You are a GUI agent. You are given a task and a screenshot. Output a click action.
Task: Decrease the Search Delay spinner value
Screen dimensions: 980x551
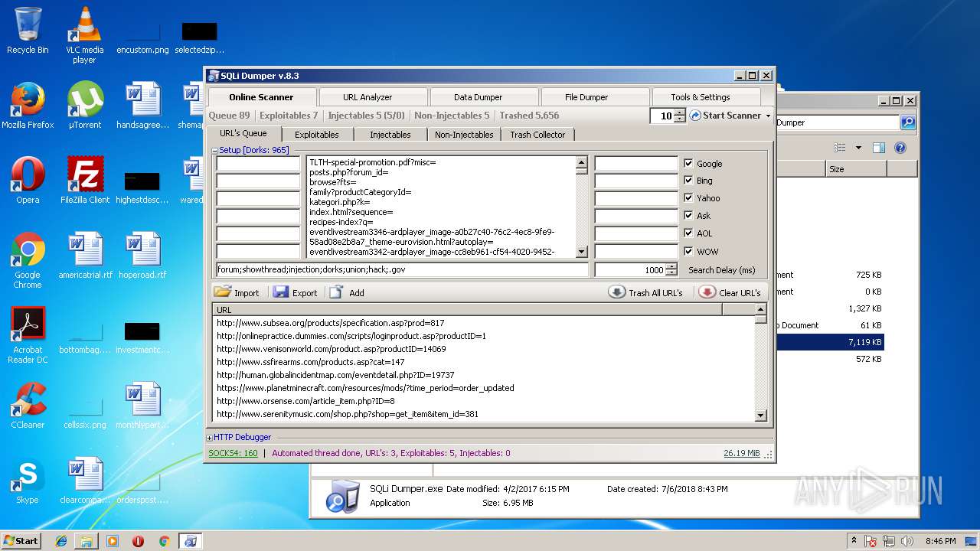pos(672,273)
